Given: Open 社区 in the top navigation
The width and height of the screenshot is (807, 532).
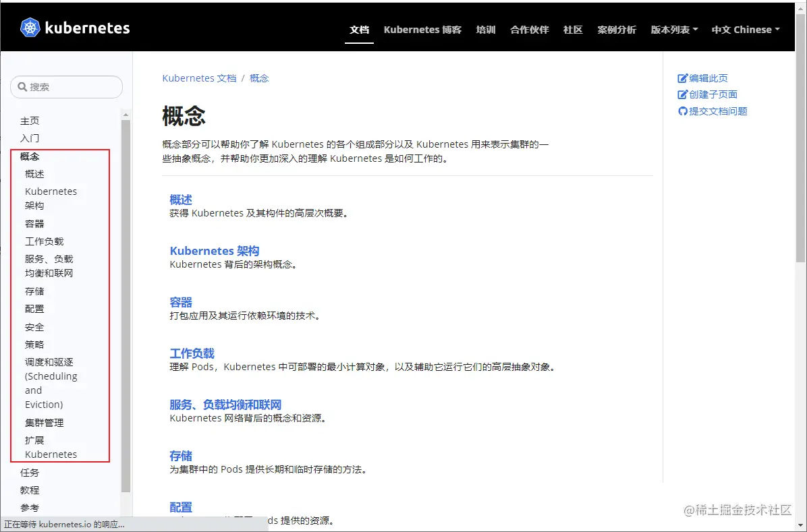Looking at the screenshot, I should tap(573, 30).
